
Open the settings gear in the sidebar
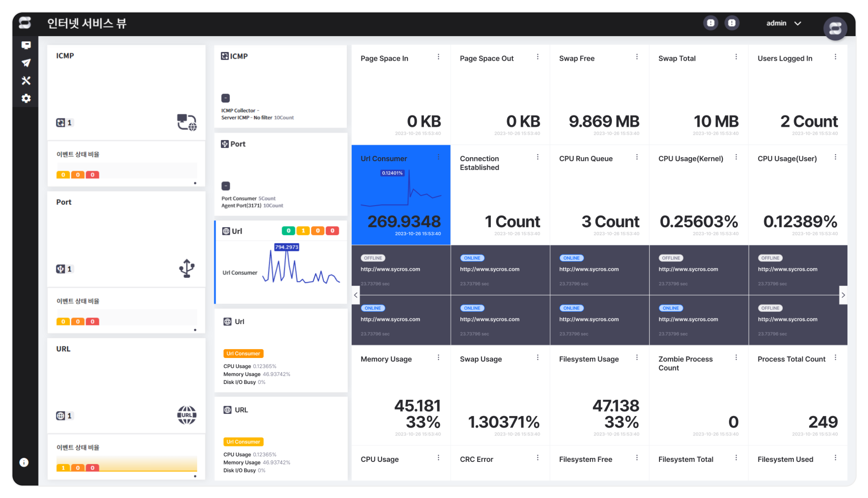[x=26, y=99]
